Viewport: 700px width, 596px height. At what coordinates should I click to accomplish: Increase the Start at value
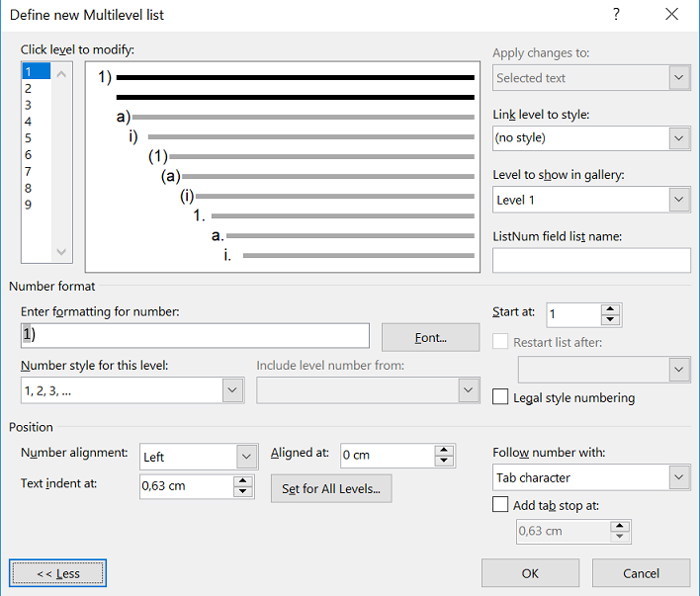[611, 309]
